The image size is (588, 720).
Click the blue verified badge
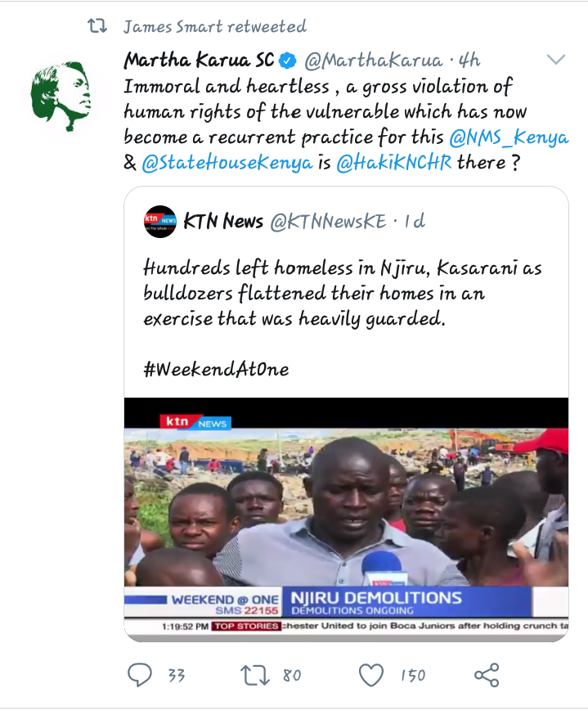288,61
